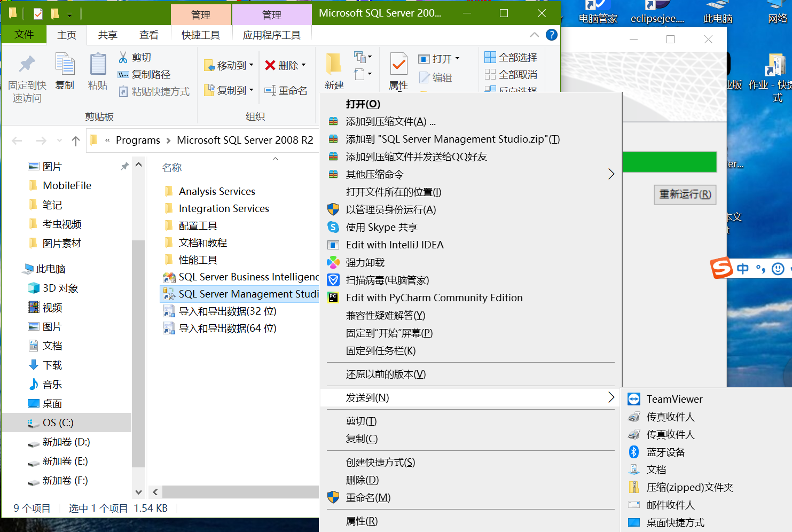Send to mail recipient 邮件收件人
Screen dimensions: 792x532
pyautogui.click(x=671, y=505)
